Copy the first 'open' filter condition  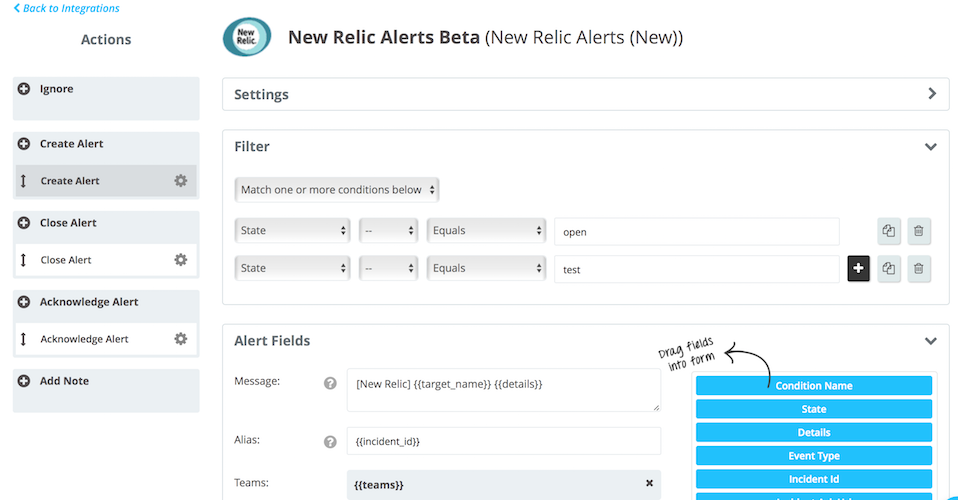click(888, 231)
